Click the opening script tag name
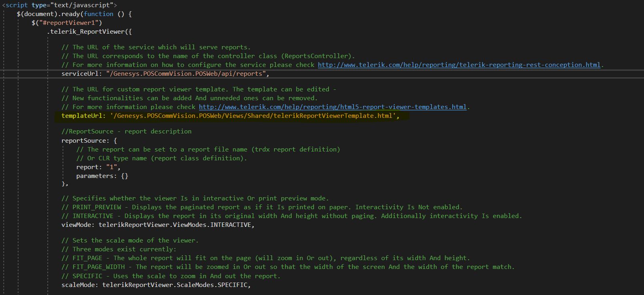Image resolution: width=644 pixels, height=295 pixels. point(16,5)
